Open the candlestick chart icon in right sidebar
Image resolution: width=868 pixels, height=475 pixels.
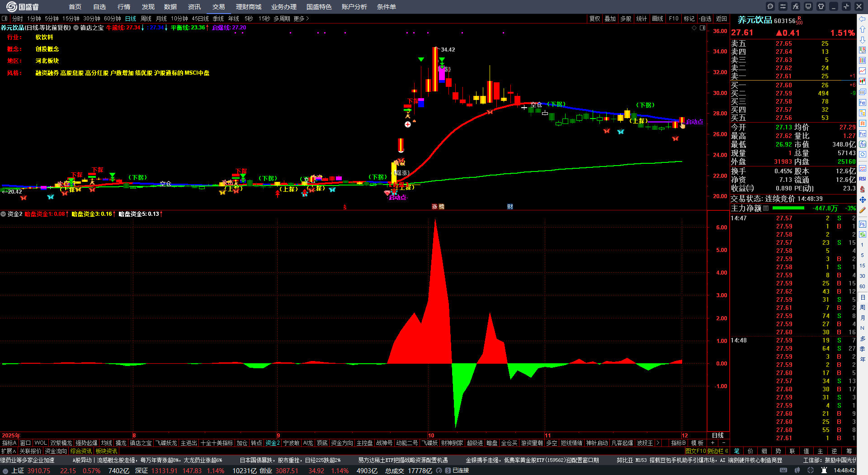[863, 81]
